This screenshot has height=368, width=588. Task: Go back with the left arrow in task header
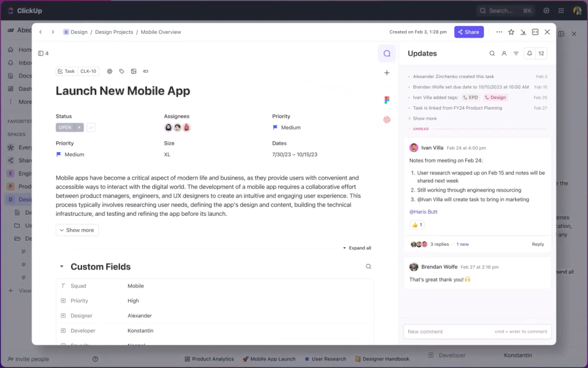pos(41,32)
